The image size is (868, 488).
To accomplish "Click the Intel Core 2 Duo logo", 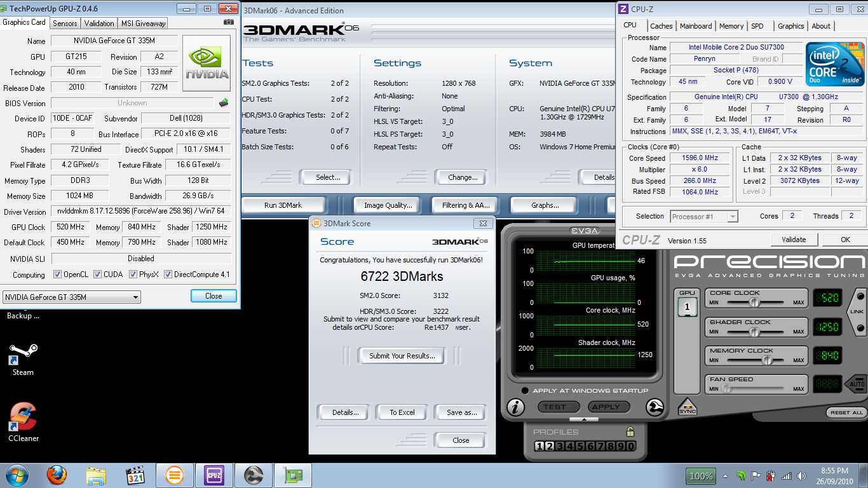I will pyautogui.click(x=835, y=64).
